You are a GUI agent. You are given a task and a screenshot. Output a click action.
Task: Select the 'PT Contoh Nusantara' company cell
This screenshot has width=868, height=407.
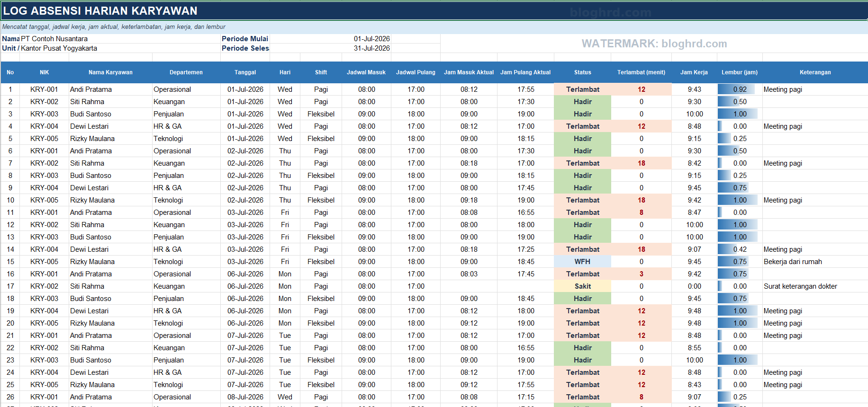[x=120, y=39]
